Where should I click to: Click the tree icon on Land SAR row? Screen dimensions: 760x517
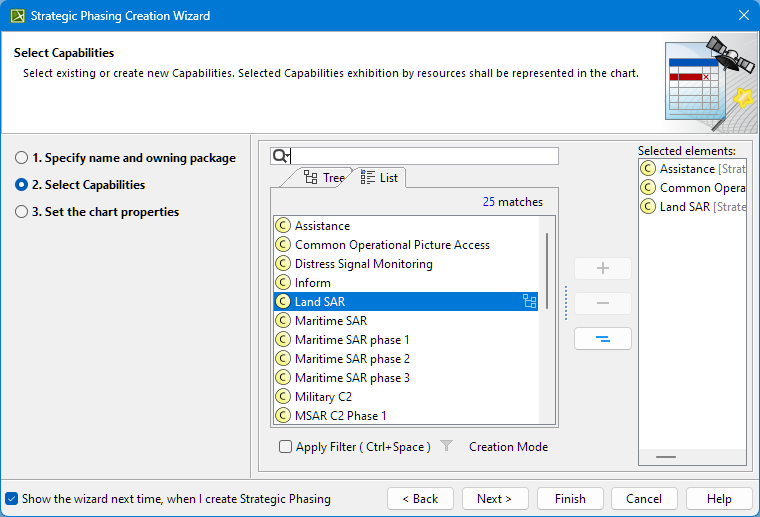click(529, 302)
